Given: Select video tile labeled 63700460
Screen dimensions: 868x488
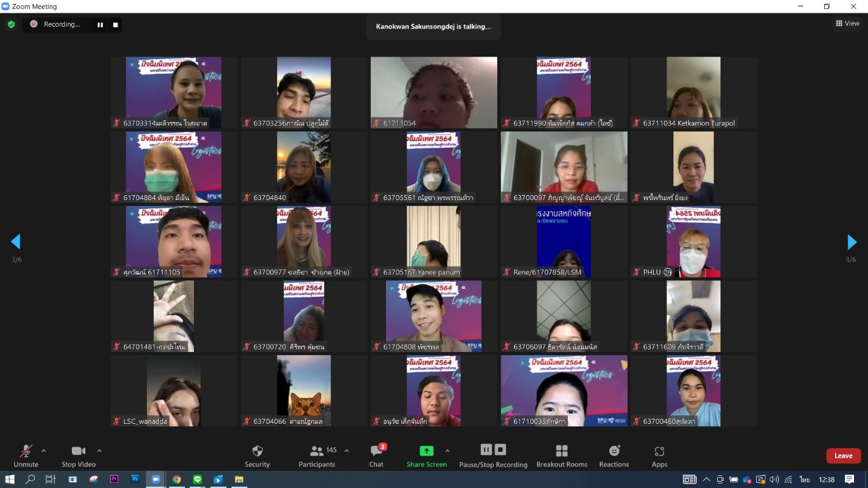Looking at the screenshot, I should click(694, 391).
